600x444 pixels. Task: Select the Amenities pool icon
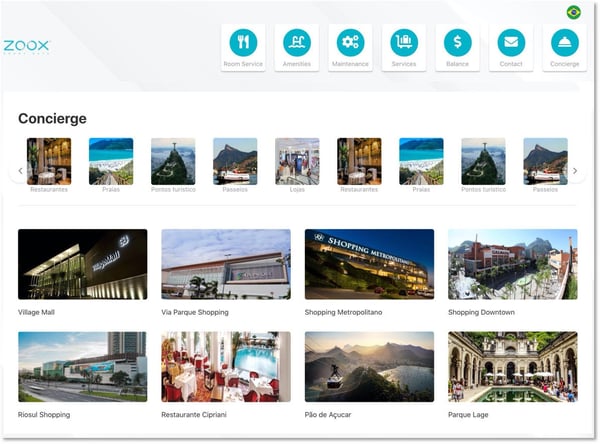tap(296, 43)
